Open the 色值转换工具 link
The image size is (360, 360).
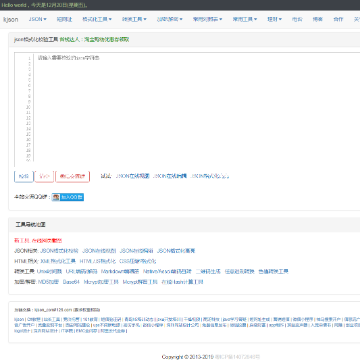pyautogui.click(x=273, y=272)
